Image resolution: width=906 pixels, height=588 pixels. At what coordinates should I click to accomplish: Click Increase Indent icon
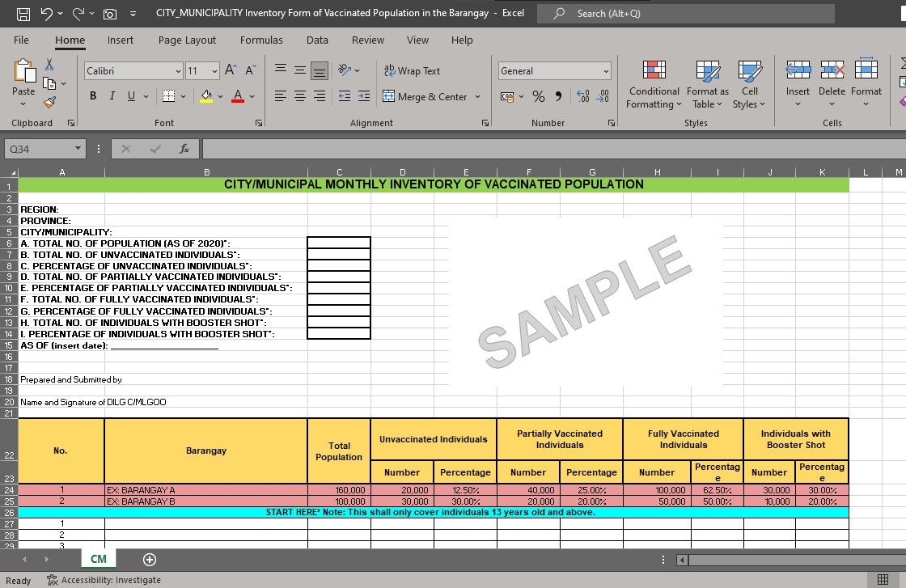pyautogui.click(x=364, y=96)
